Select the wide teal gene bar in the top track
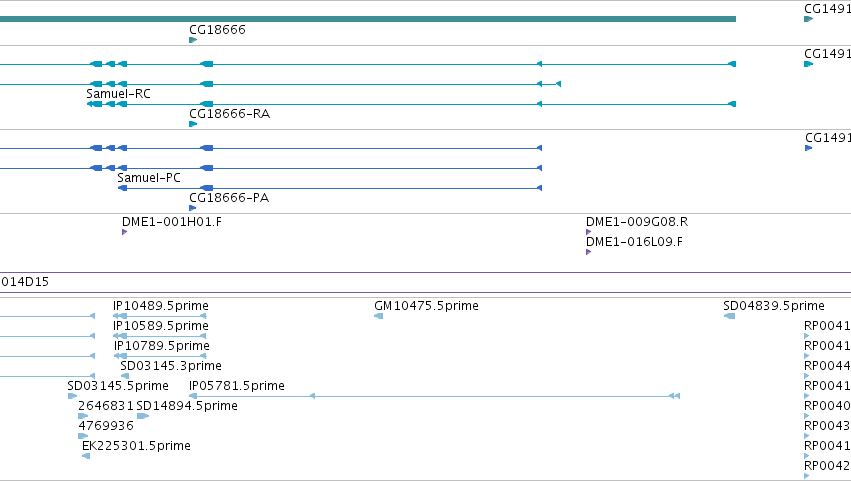Screen dimensions: 851x481 368,19
